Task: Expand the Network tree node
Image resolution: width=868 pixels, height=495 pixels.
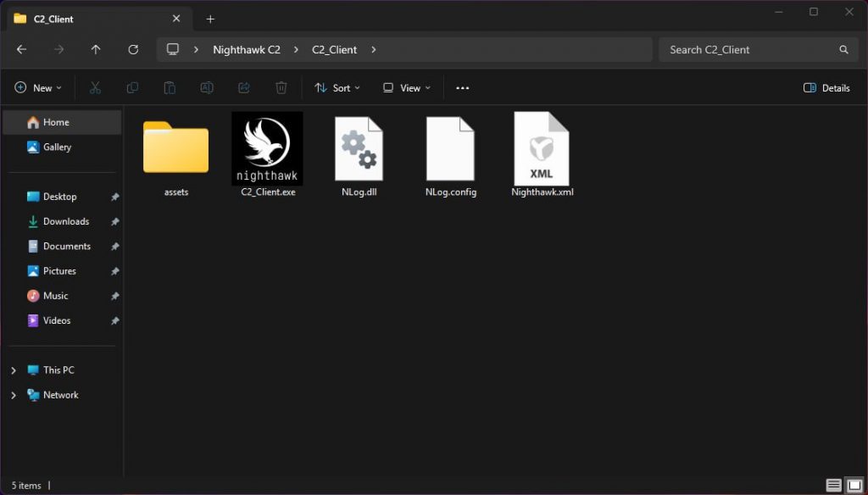Action: tap(13, 395)
